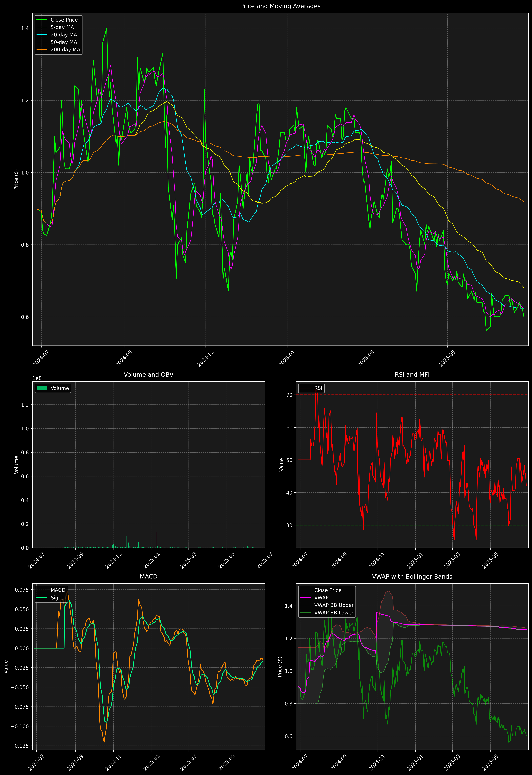Click the 'Volume and OBV' chart title
532x775 pixels.
(149, 374)
